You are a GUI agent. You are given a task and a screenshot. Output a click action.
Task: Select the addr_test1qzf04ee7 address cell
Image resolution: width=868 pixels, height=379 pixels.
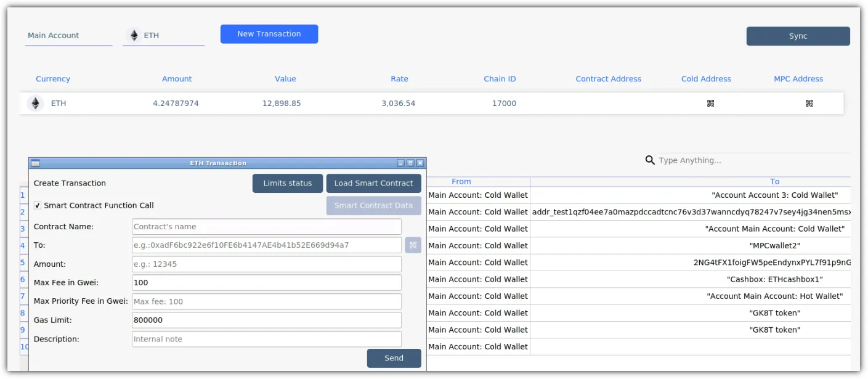691,212
